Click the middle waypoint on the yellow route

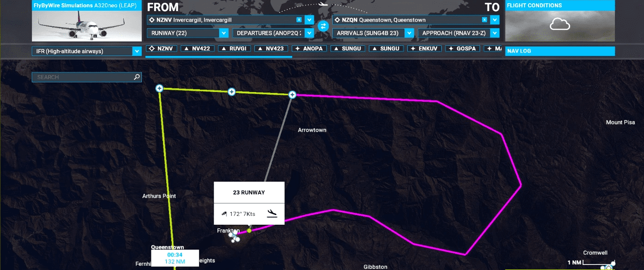pos(232,92)
